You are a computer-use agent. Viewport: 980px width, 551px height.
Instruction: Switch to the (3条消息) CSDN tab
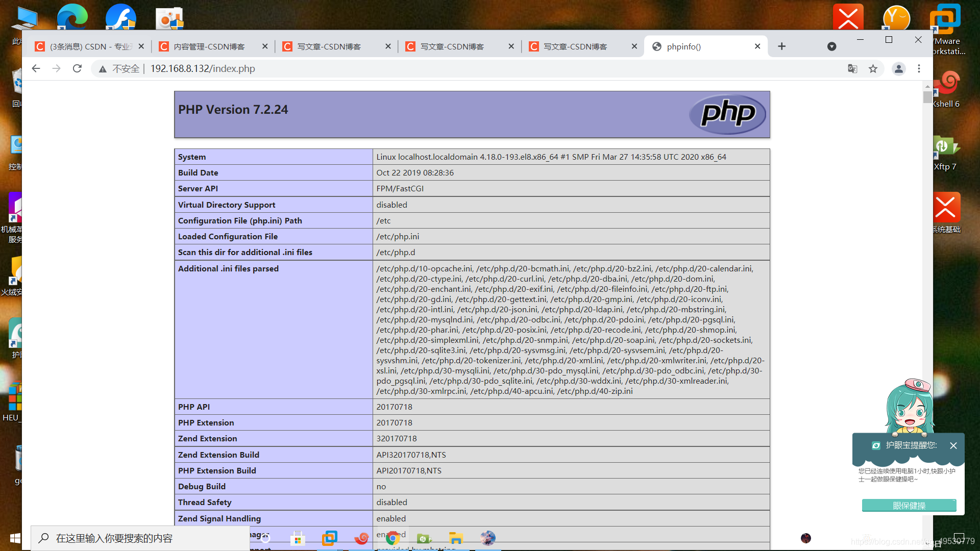87,46
